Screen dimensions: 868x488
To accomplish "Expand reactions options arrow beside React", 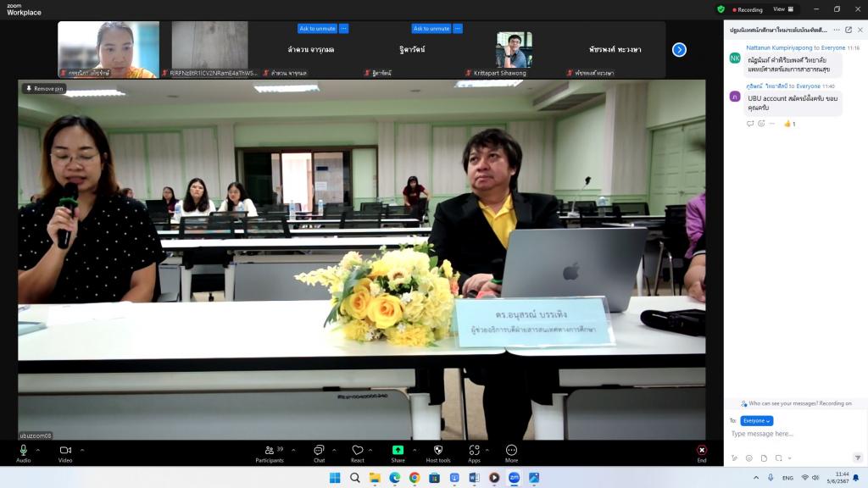I will click(370, 451).
